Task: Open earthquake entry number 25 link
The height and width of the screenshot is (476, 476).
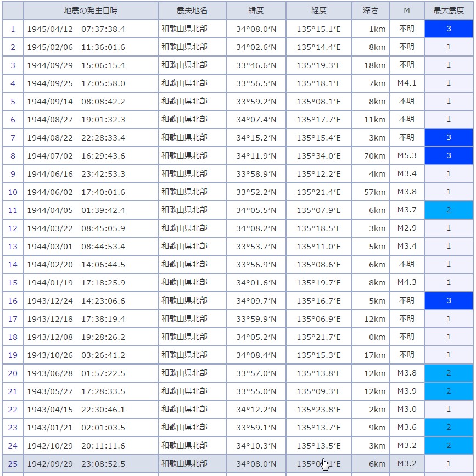Action: click(13, 464)
